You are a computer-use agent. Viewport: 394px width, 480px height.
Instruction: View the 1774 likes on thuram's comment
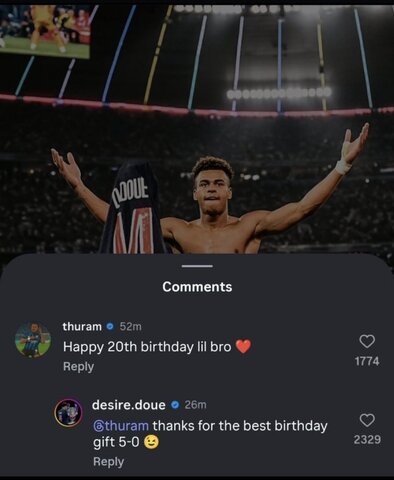(367, 361)
